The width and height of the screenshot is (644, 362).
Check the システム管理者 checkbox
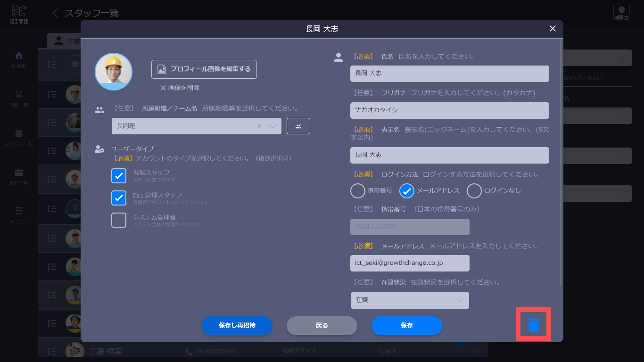pos(119,220)
